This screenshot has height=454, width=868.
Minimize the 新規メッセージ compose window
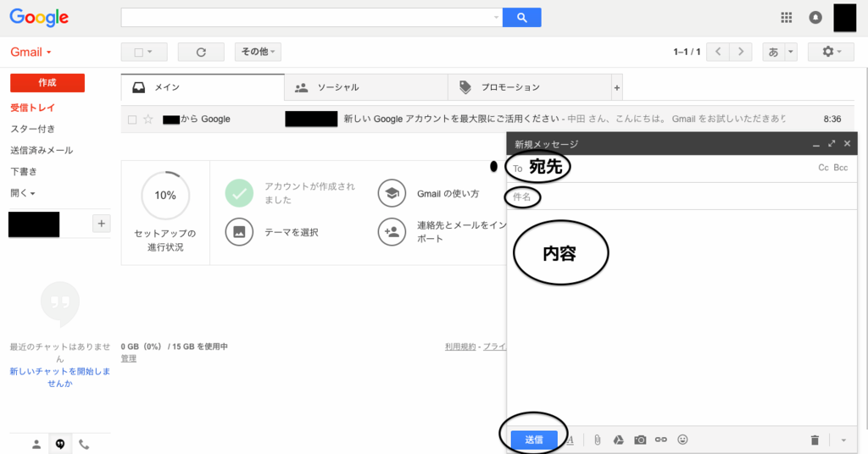click(x=816, y=144)
